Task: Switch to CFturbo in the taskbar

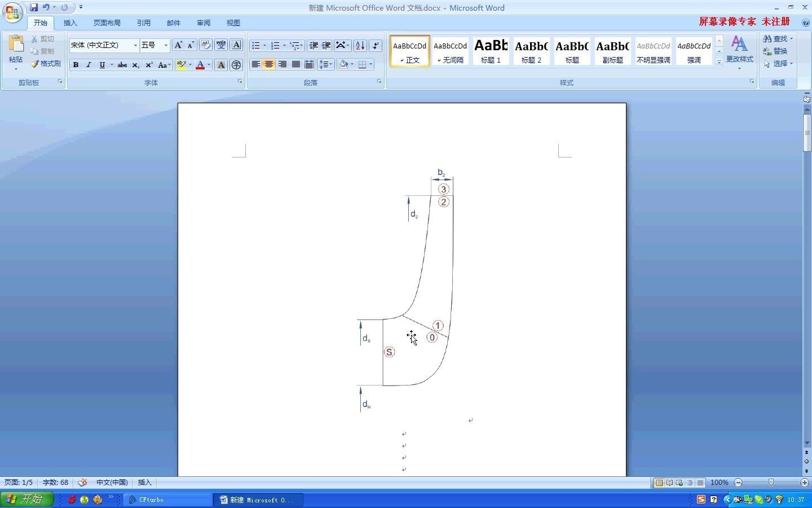Action: [x=168, y=500]
